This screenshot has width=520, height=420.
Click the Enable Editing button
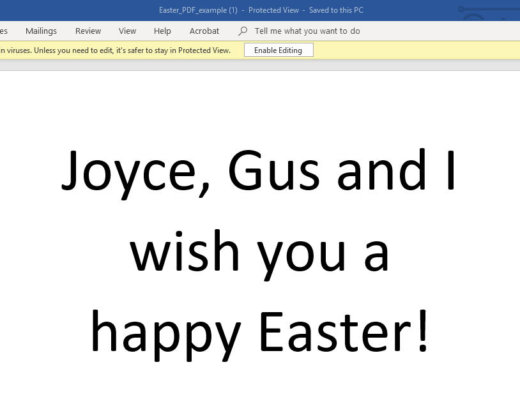(x=279, y=50)
